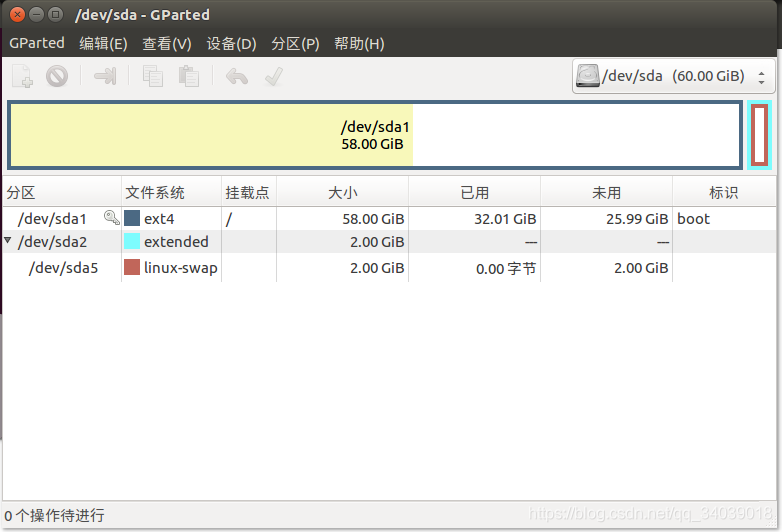The width and height of the screenshot is (782, 532).
Task: Click the Copy partition toolbar icon
Action: 153,76
